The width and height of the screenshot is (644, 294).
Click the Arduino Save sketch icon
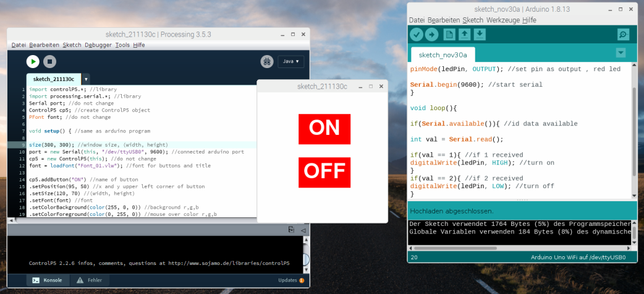click(480, 35)
